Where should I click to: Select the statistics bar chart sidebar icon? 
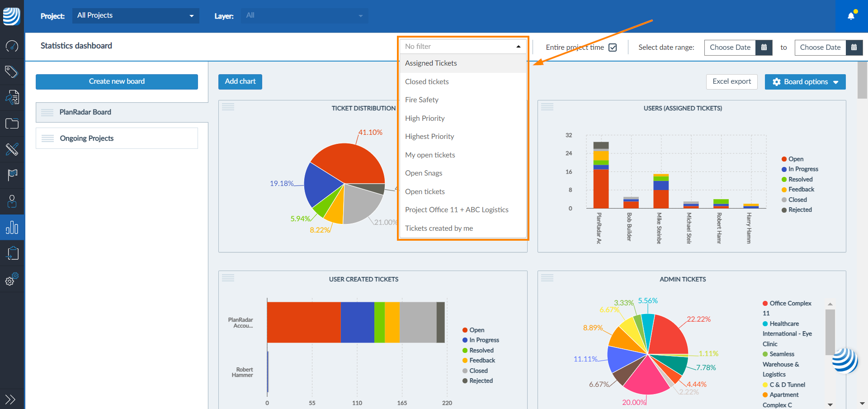click(12, 227)
